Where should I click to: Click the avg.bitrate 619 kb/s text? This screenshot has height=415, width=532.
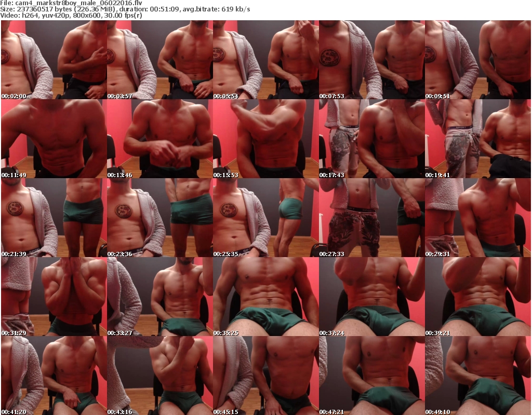tap(217, 9)
